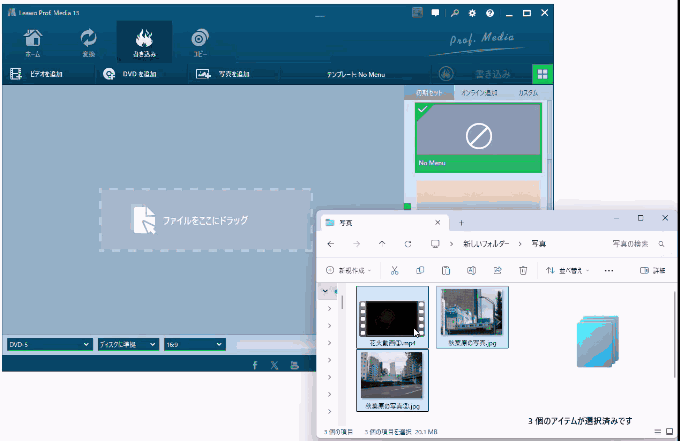This screenshot has height=441, width=680.
Task: Click the green grid panel toggle icon
Action: pos(541,74)
